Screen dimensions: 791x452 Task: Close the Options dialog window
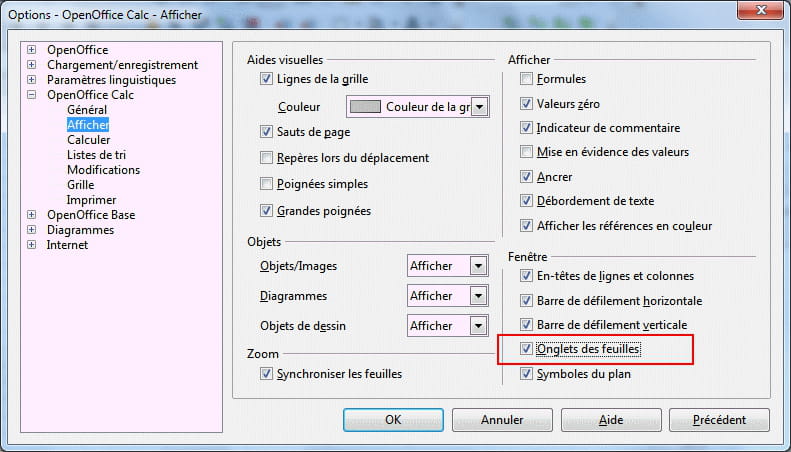point(760,10)
